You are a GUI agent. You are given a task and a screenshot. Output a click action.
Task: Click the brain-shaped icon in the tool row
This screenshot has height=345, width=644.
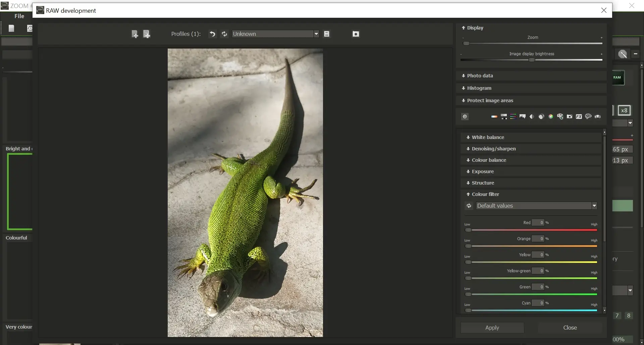click(588, 117)
